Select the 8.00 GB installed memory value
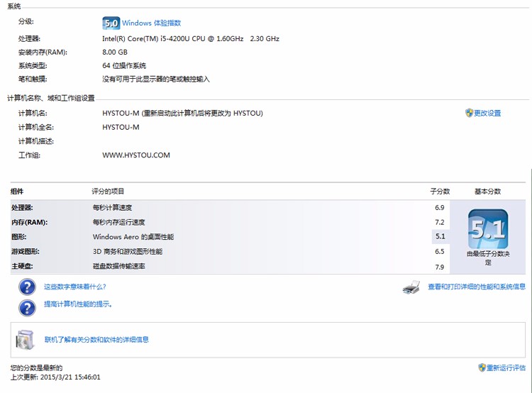Viewport: 532px width, 393px height. point(115,52)
